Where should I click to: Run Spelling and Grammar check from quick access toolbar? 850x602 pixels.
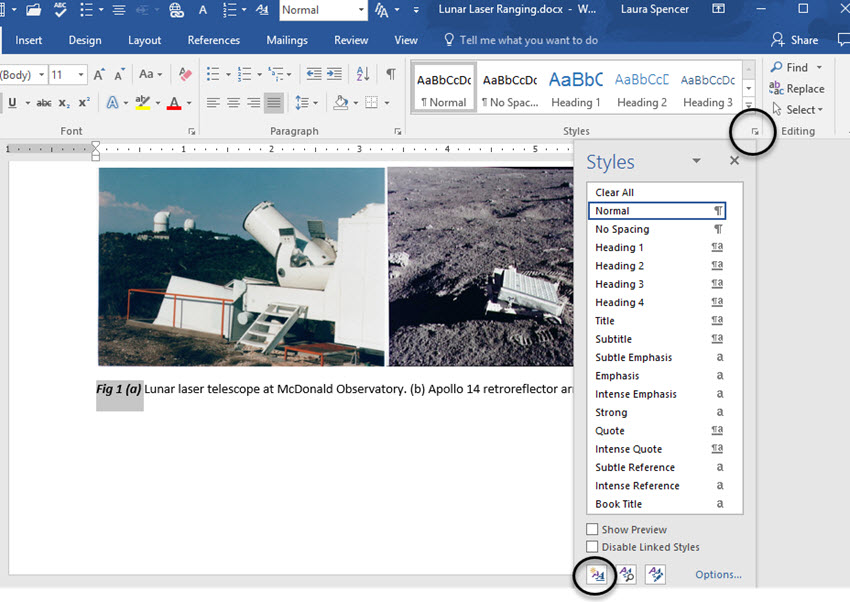coord(60,9)
